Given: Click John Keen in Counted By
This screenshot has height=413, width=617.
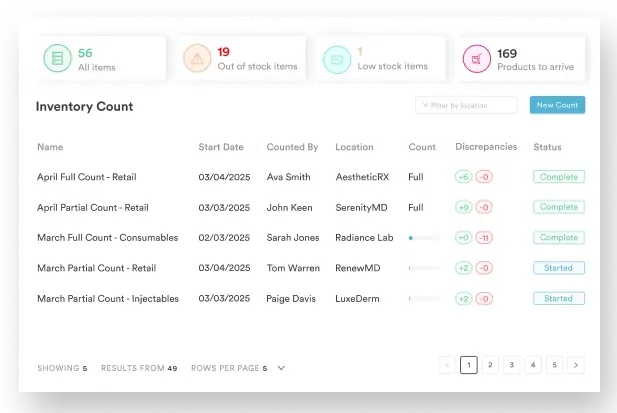Looking at the screenshot, I should [289, 207].
